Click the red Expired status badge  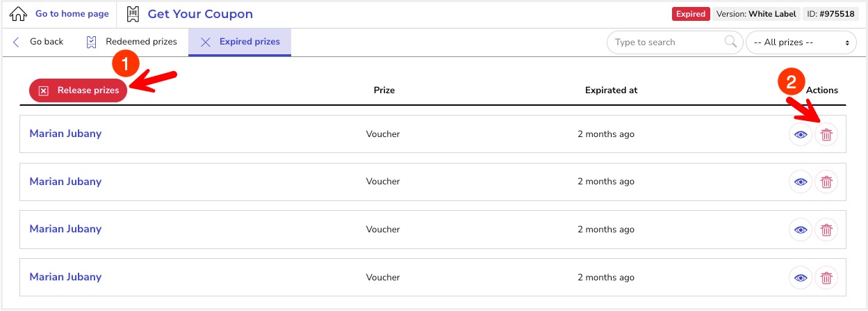[691, 14]
